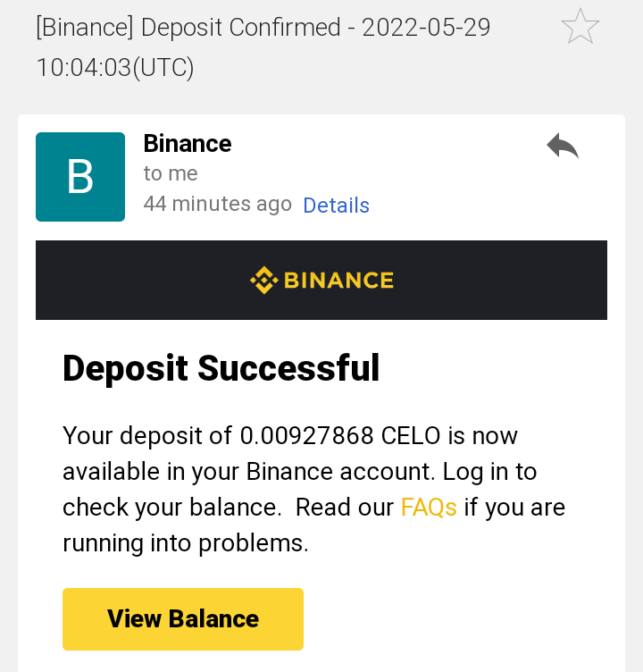The image size is (643, 672).
Task: Open the teal B sender avatar
Action: [x=80, y=177]
